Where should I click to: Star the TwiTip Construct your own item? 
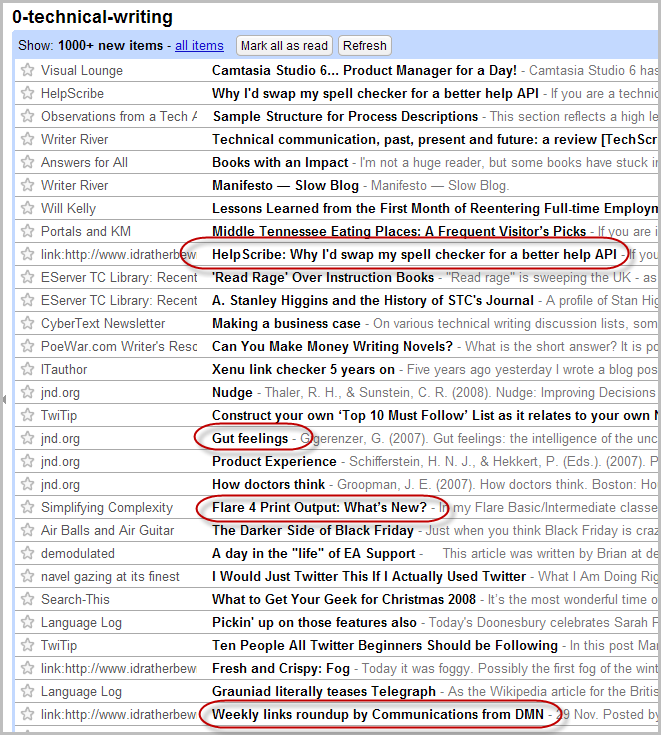(x=28, y=415)
